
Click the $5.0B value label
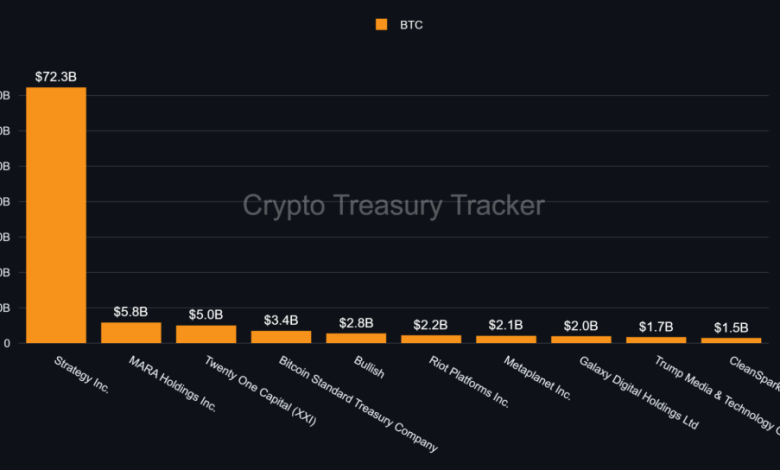(x=206, y=315)
